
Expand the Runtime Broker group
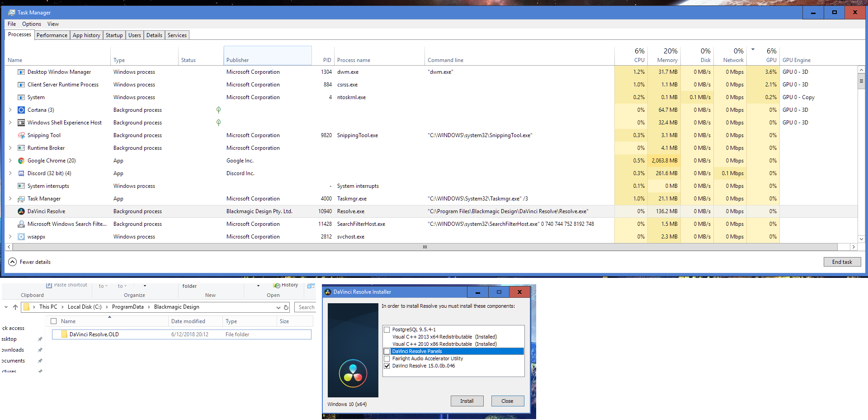[10, 148]
